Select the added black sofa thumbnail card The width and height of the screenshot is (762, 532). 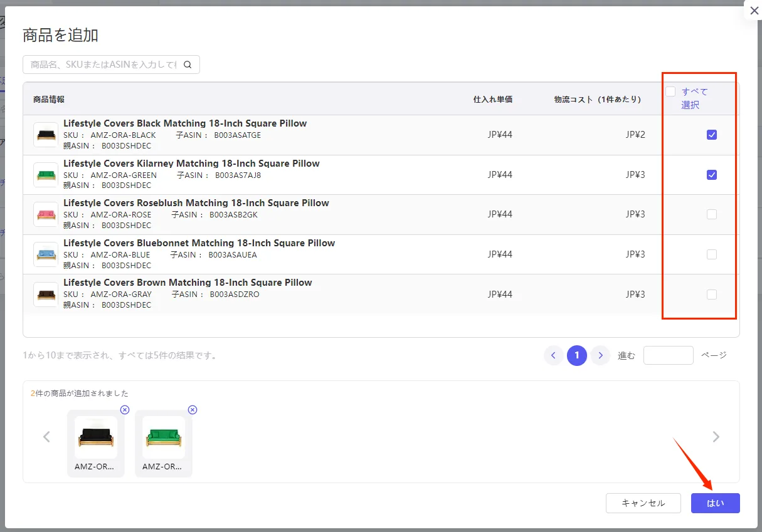(x=96, y=444)
